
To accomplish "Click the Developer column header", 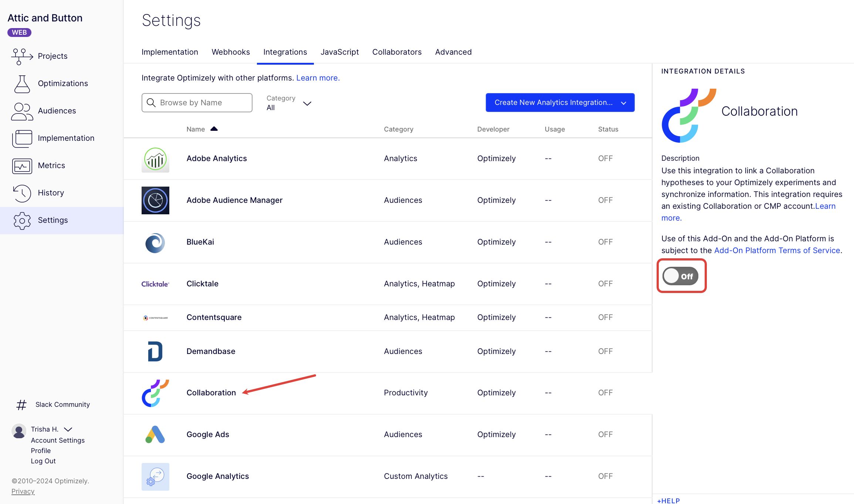I will [x=493, y=129].
